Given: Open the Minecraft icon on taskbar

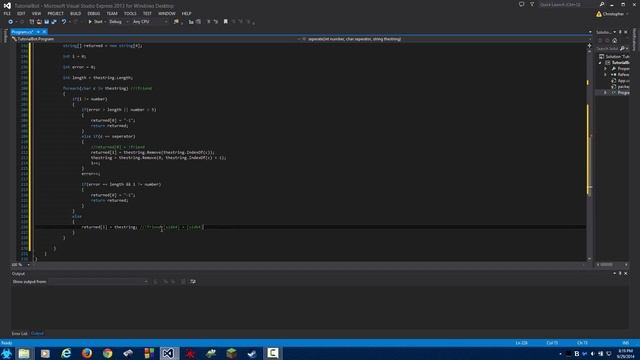Looking at the screenshot, I should [x=231, y=353].
